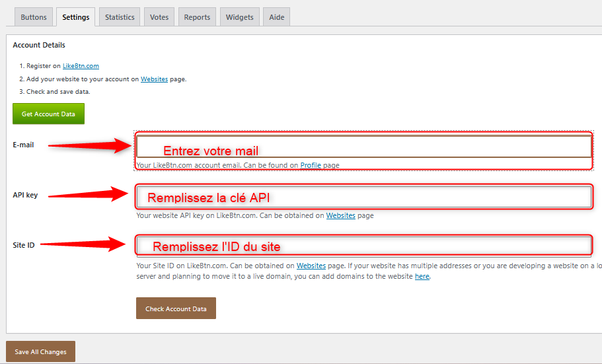The width and height of the screenshot is (602, 364).
Task: Click the E-mail field label
Action: click(23, 145)
